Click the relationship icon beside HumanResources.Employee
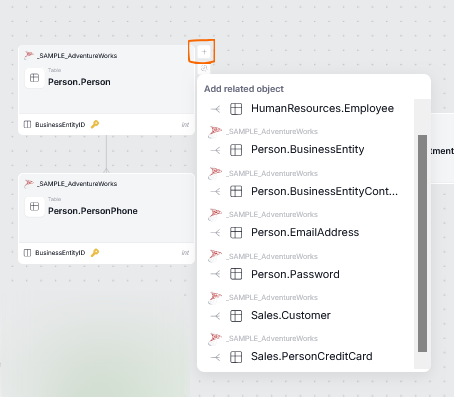The width and height of the screenshot is (454, 397). point(216,109)
